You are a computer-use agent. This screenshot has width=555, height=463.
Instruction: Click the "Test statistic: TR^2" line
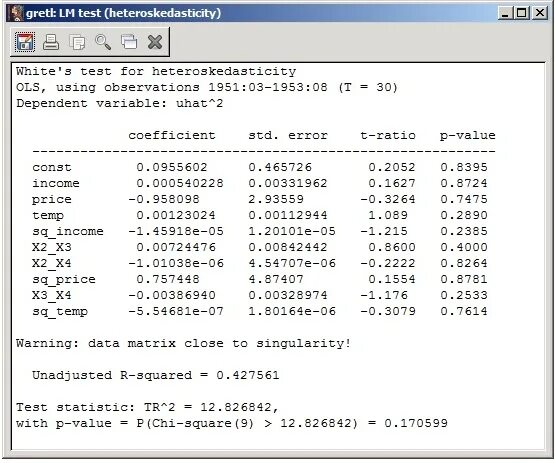pos(147,407)
